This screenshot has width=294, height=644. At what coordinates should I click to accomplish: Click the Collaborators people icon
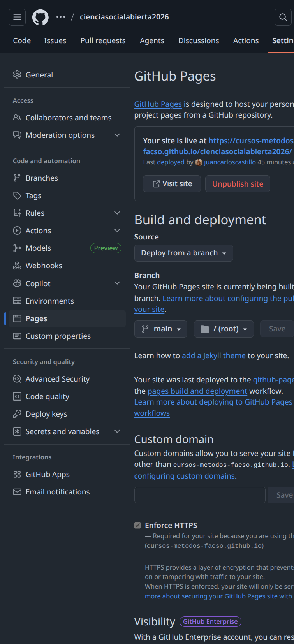pos(17,117)
